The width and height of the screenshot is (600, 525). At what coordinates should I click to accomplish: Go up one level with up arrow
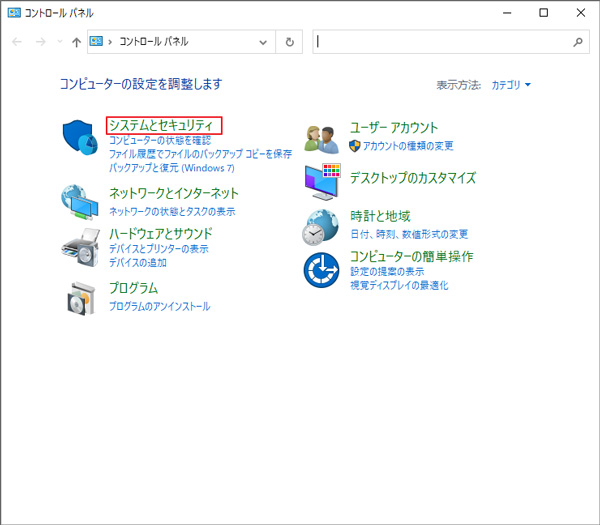[77, 42]
